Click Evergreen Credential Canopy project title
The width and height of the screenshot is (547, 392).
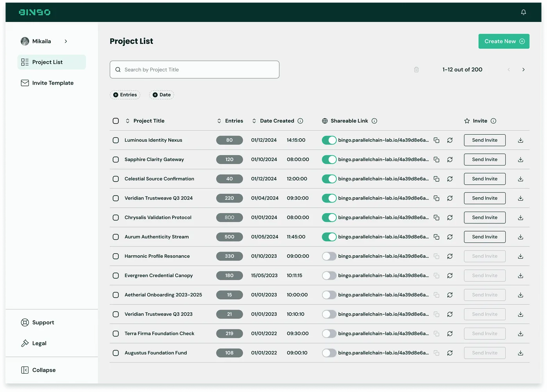(159, 276)
